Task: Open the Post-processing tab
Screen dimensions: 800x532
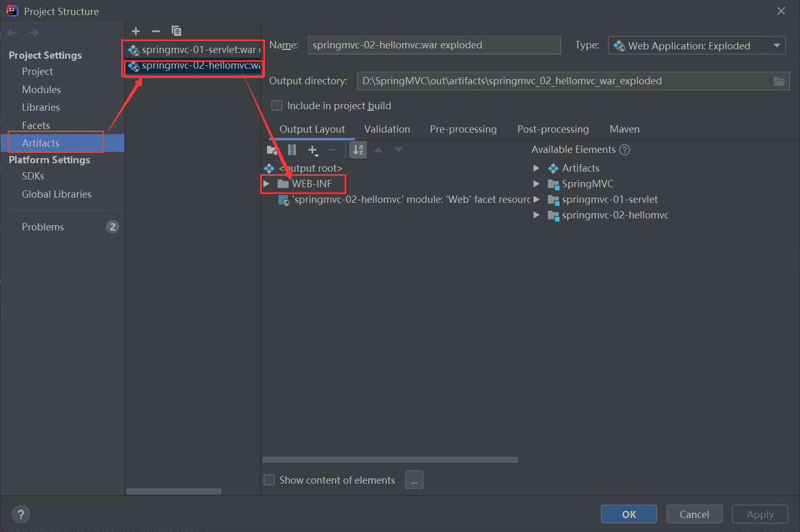Action: 553,129
